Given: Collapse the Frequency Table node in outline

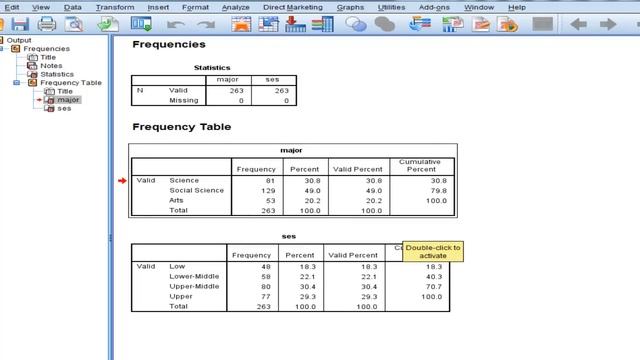Looking at the screenshot, I should 16,82.
